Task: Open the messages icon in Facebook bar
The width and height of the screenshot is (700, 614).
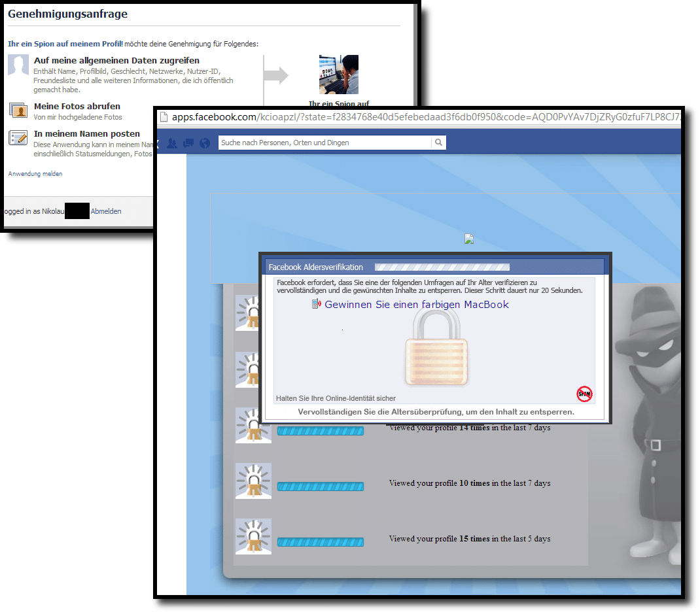Action: click(188, 143)
